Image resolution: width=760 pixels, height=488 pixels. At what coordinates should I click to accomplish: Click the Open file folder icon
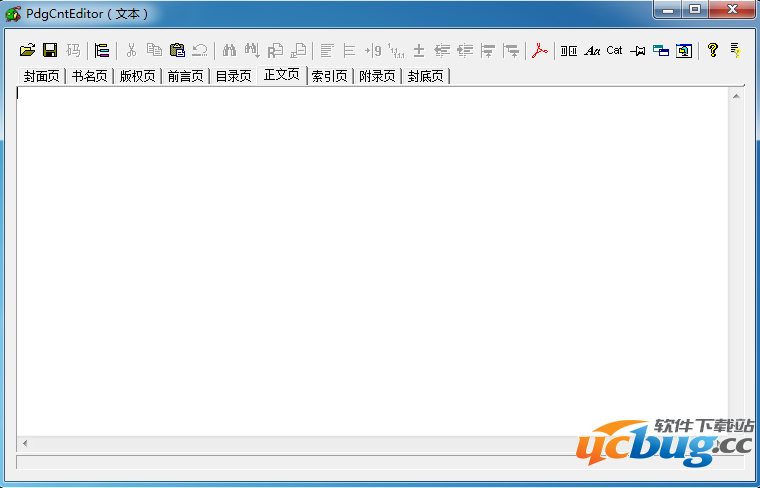coord(27,50)
